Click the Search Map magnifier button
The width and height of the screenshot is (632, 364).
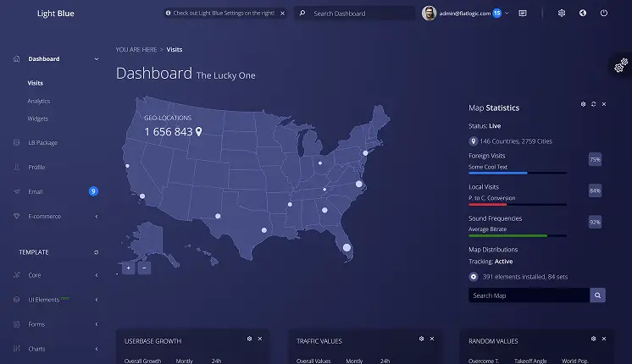click(597, 295)
